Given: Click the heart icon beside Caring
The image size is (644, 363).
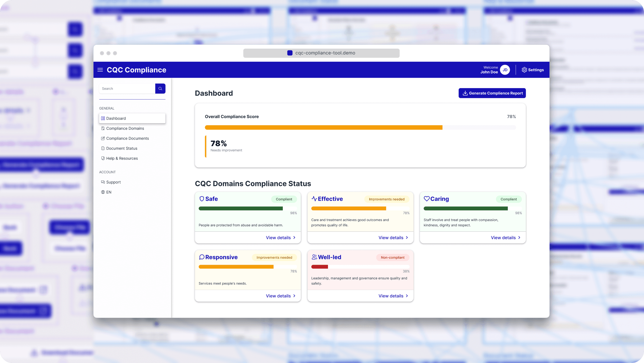Looking at the screenshot, I should tap(426, 199).
